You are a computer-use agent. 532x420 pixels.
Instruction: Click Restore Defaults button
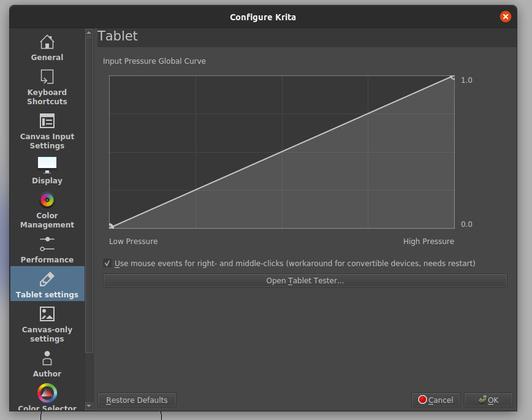[137, 400]
